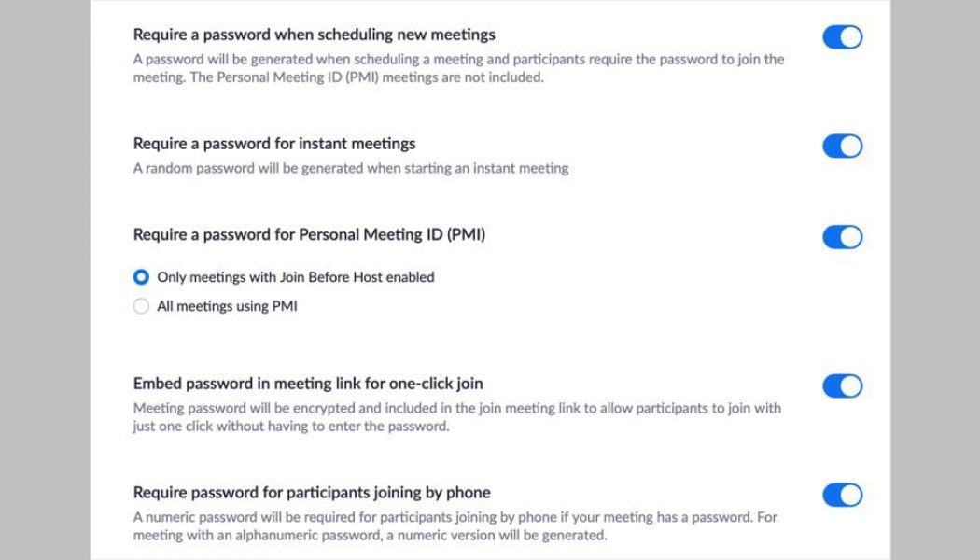Click the 'Require a password for Personal Meeting ID' heading
Screen dimensions: 980x560
tap(309, 235)
